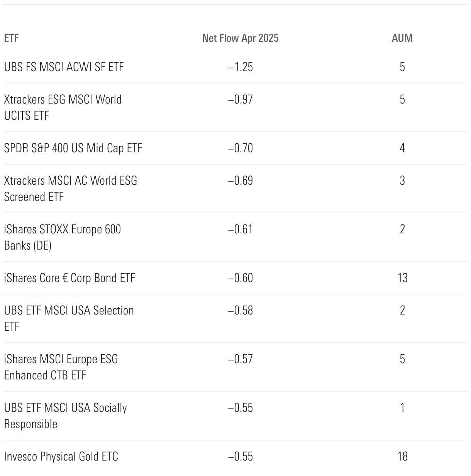Click the –0.70 net flow value
471x476 pixels.
point(240,148)
